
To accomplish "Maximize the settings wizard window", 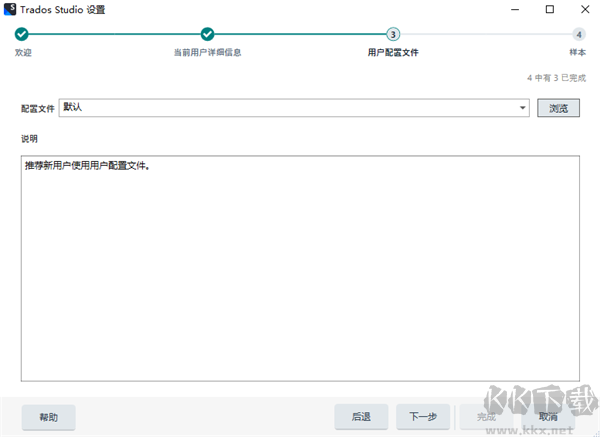I will (549, 10).
